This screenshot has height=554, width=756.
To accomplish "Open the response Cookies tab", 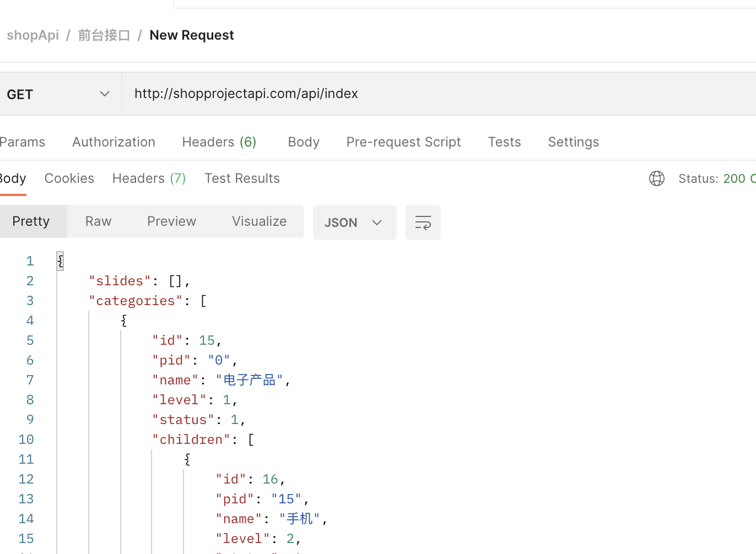I will tap(69, 178).
